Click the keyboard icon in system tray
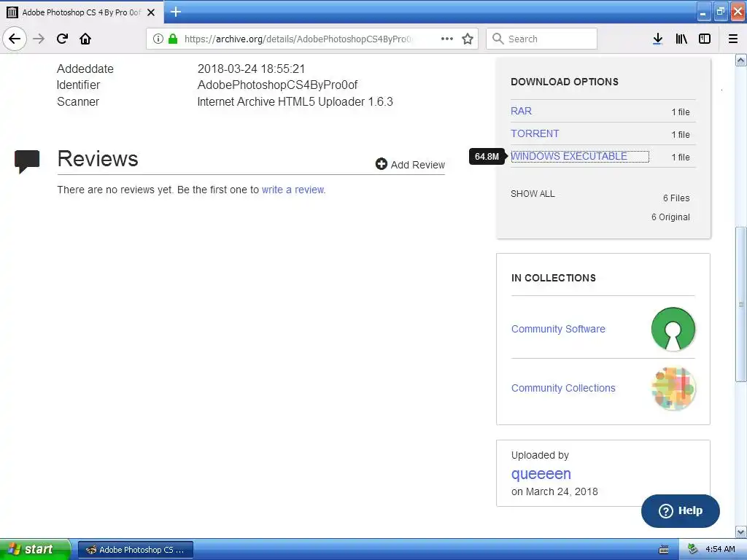Screen dimensions: 747x560 (664, 550)
